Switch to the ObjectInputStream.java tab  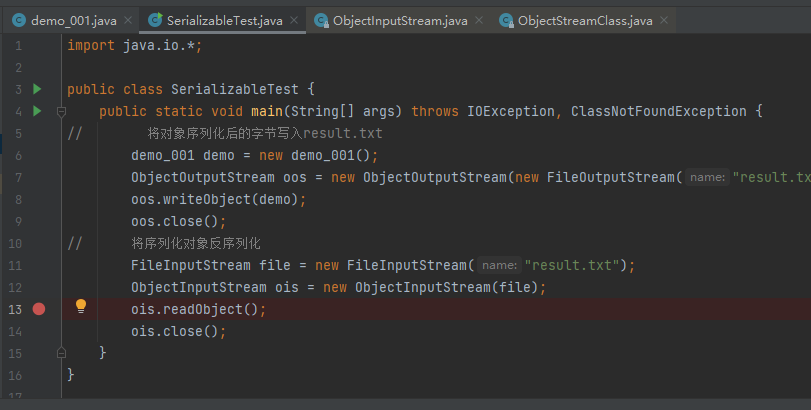(400, 21)
